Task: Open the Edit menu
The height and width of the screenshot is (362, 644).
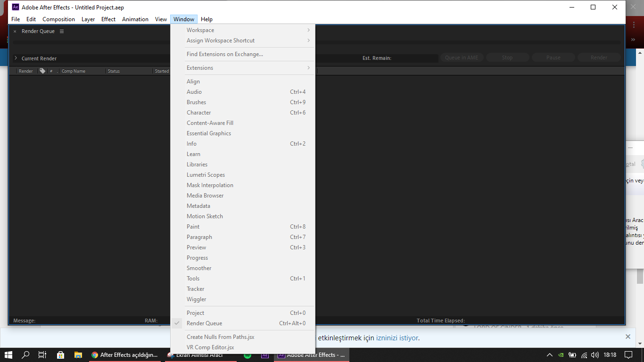Action: pos(31,19)
